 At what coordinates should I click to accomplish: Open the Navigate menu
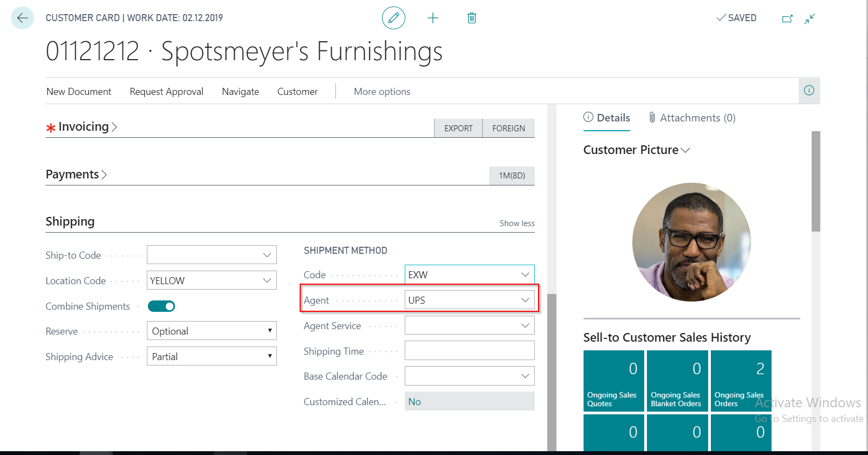[240, 92]
